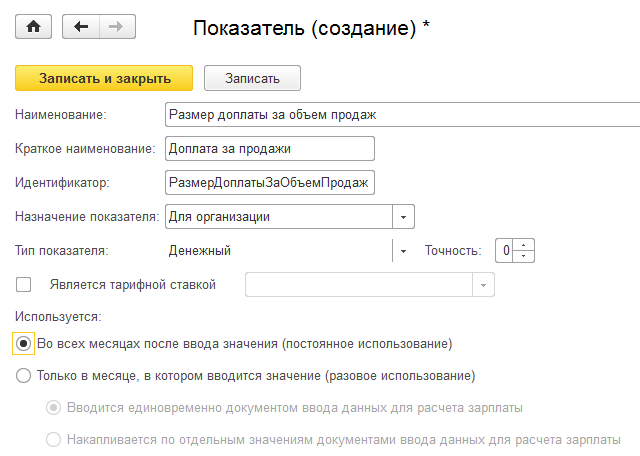Click the 'Наименование' text field
Image resolution: width=640 pixels, height=456 pixels.
point(400,115)
